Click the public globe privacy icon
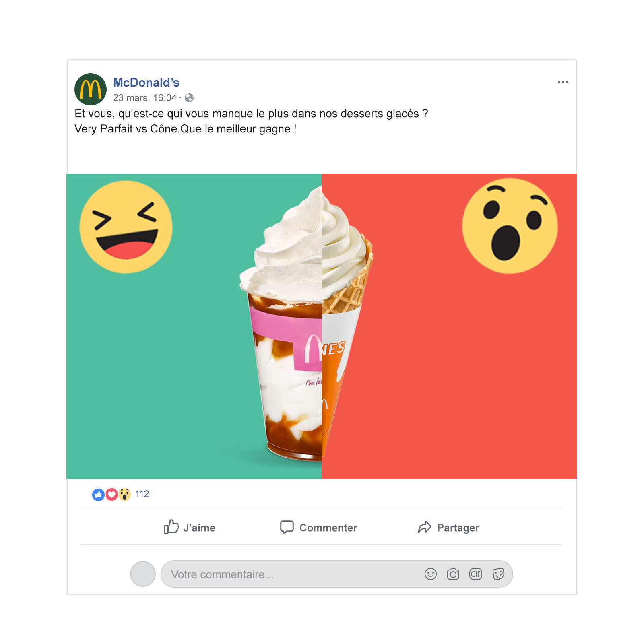The width and height of the screenshot is (644, 644). [189, 98]
